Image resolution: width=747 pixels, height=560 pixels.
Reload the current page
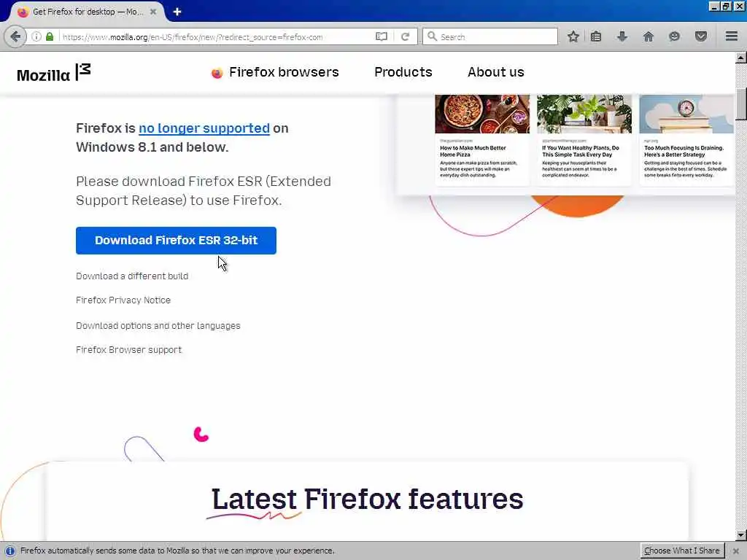[405, 36]
